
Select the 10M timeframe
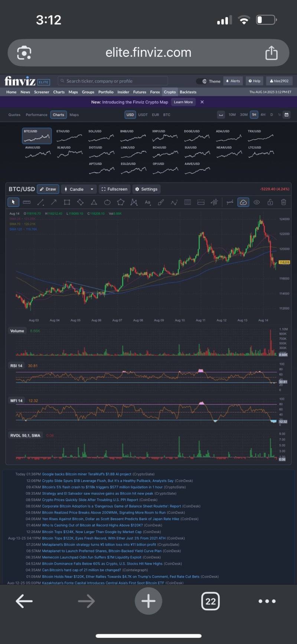232,115
